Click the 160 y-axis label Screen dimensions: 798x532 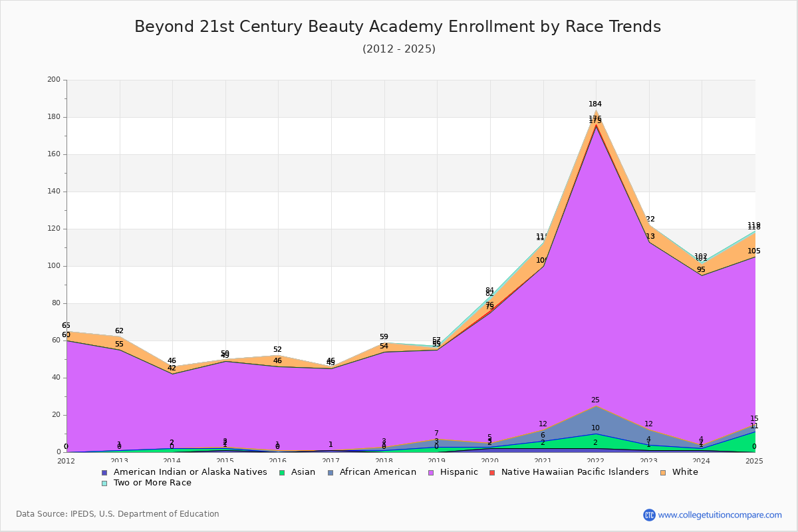(x=54, y=154)
